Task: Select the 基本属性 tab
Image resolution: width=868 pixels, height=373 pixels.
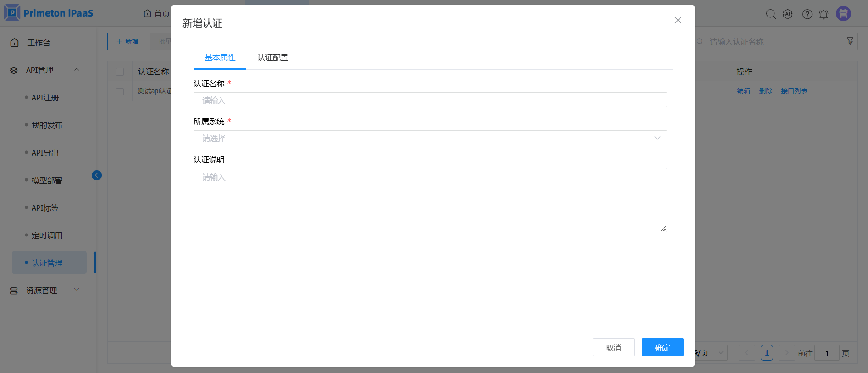Action: [x=220, y=57]
